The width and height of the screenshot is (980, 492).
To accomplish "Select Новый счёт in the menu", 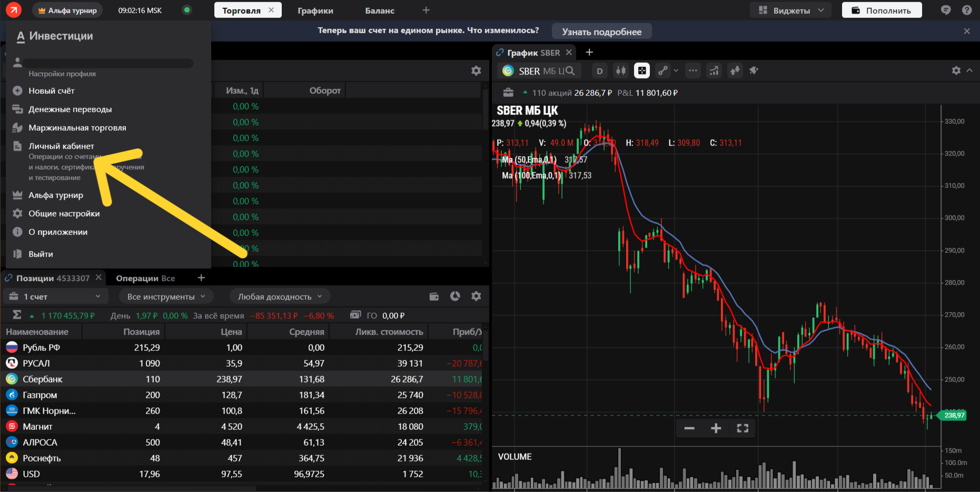I will pos(52,91).
